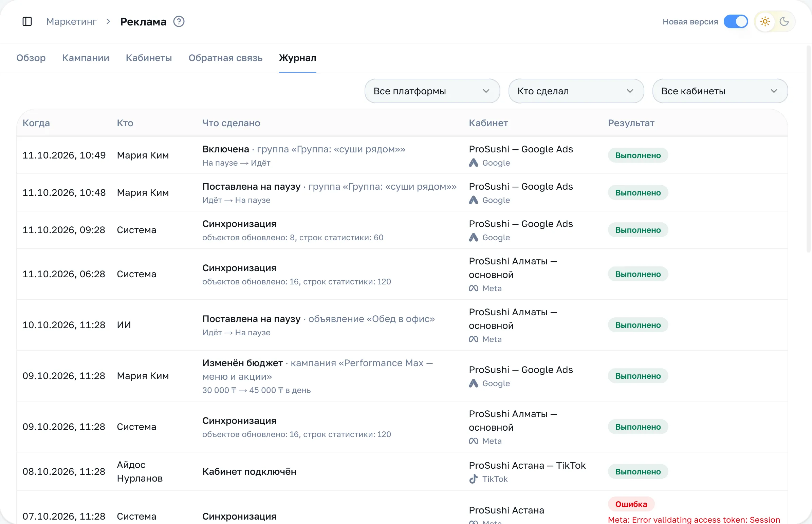
Task: Toggle the sidebar panel icon
Action: click(x=27, y=21)
